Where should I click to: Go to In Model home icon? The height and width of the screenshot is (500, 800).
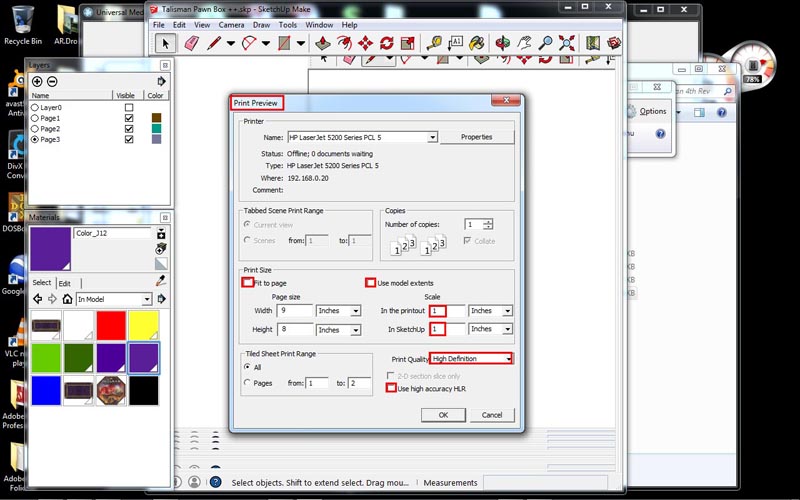tap(67, 299)
